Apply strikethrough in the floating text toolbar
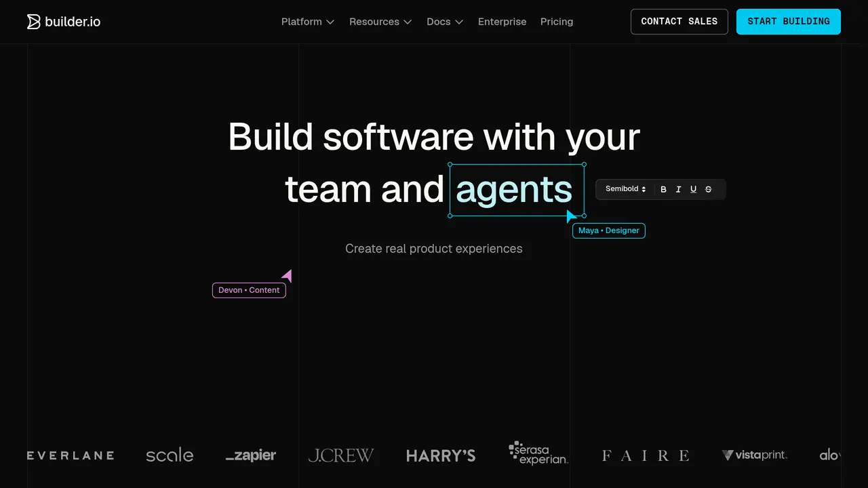Image resolution: width=868 pixels, height=488 pixels. (x=708, y=190)
